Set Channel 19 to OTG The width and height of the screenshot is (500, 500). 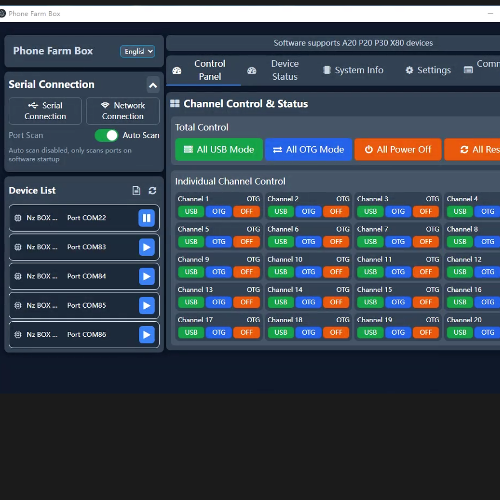[x=398, y=333]
